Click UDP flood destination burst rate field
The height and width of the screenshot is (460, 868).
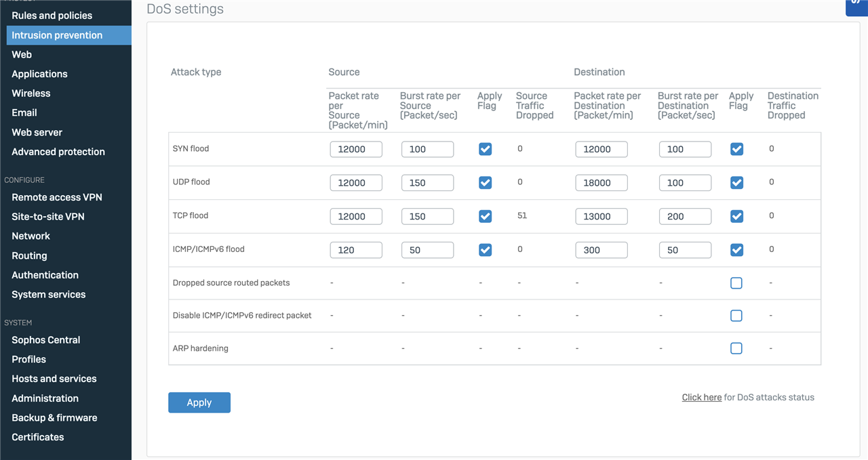(686, 182)
